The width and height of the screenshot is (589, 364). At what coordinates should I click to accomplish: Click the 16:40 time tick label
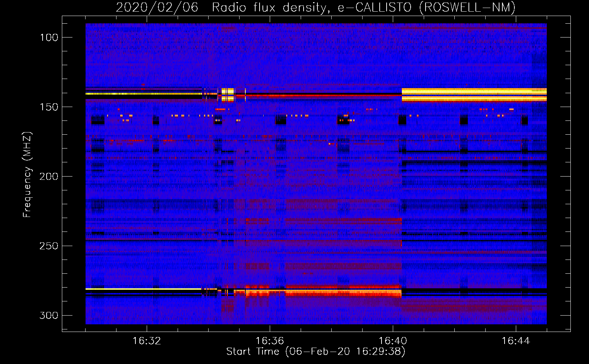pos(393,341)
